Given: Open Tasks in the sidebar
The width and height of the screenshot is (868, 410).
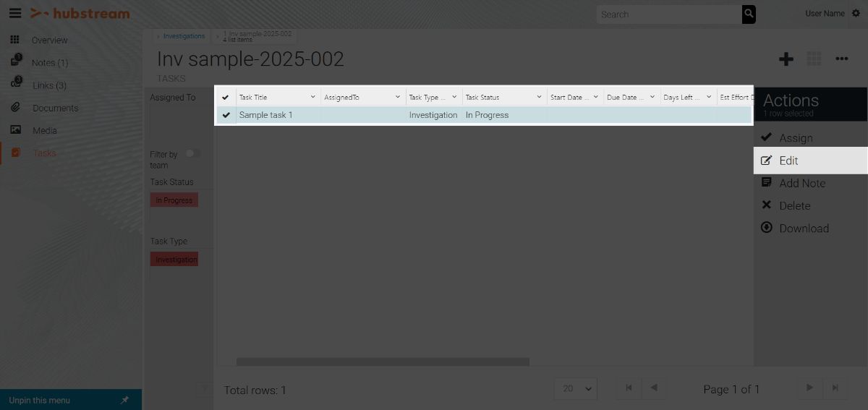Looking at the screenshot, I should 44,153.
